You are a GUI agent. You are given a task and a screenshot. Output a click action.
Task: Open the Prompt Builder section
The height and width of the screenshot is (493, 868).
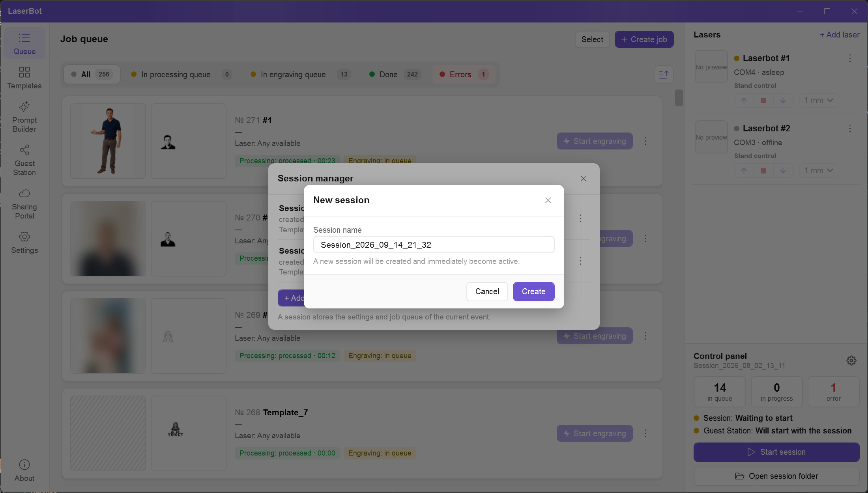click(x=24, y=117)
